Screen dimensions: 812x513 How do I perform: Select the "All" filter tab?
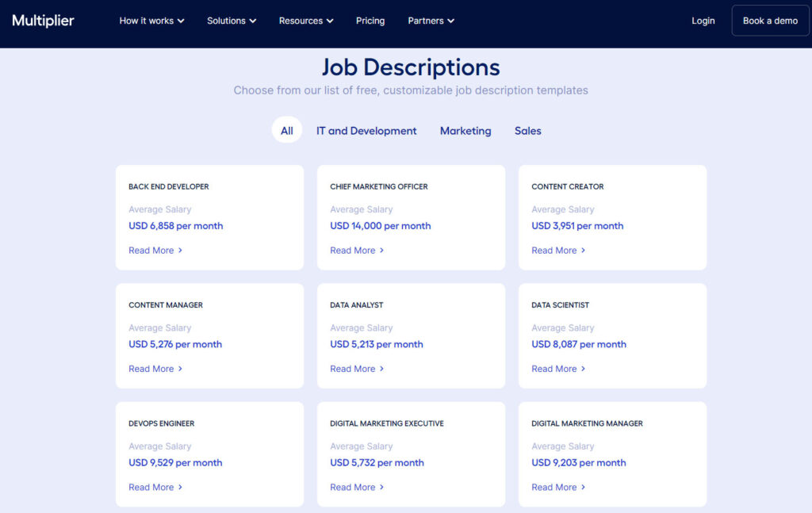pyautogui.click(x=286, y=129)
